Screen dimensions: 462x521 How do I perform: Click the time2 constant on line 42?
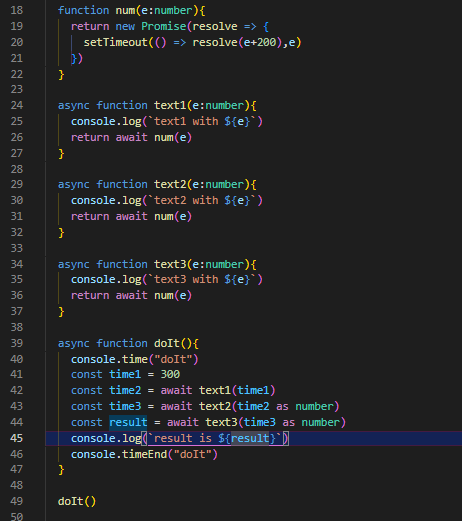125,390
